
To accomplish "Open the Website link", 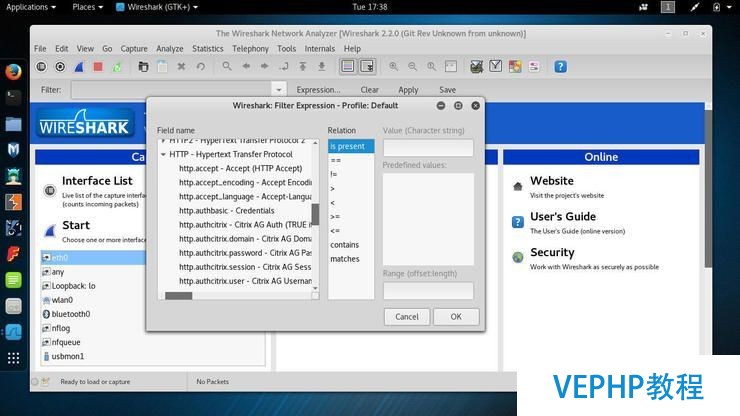I will (x=552, y=181).
